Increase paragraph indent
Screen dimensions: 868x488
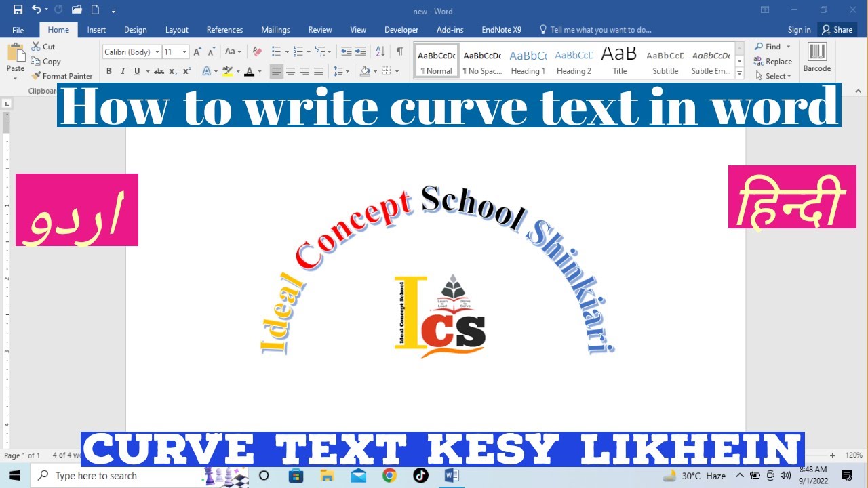point(361,52)
